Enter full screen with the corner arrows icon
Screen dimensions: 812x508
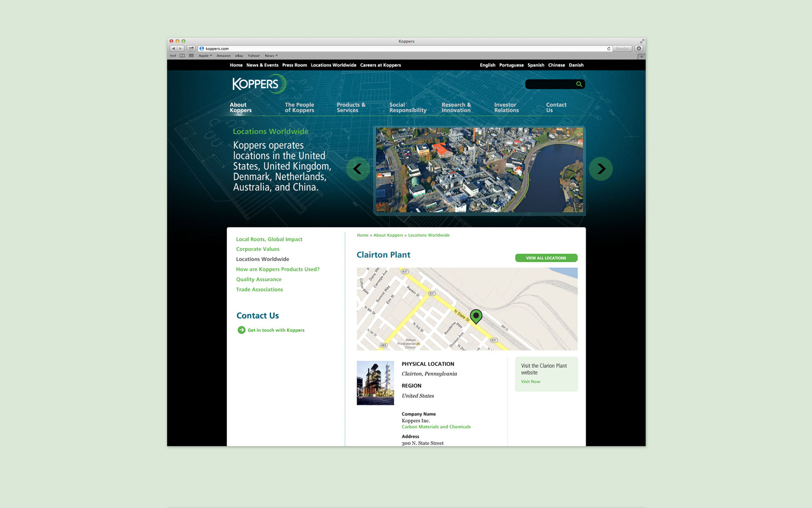(x=642, y=41)
